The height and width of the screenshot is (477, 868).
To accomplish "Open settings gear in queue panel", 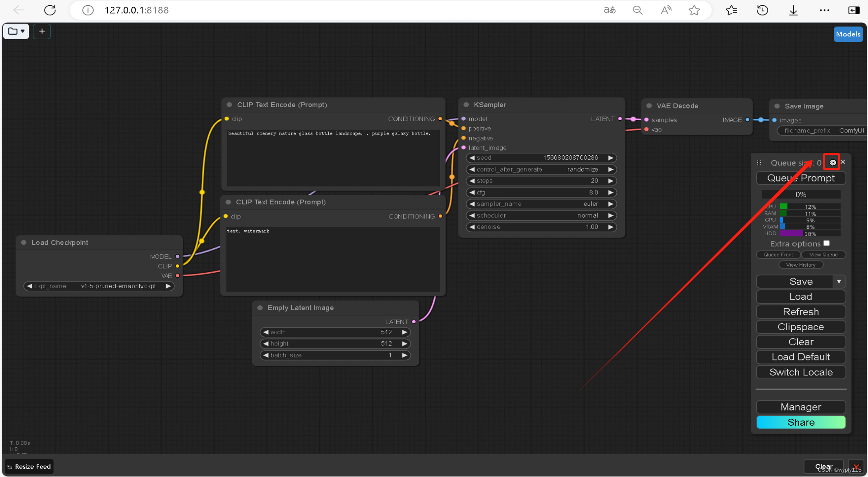I will tap(833, 162).
